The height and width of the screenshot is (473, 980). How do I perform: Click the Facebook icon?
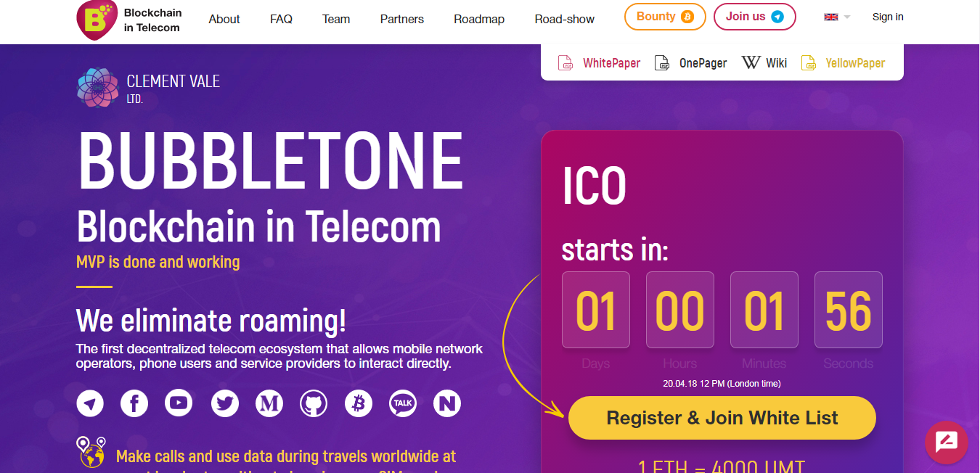[134, 403]
